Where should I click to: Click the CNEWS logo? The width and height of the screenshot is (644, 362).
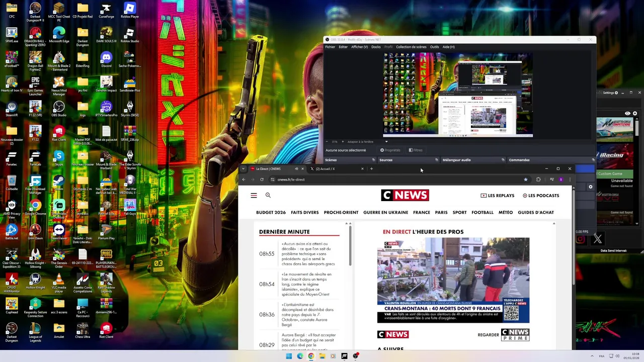[x=405, y=195]
